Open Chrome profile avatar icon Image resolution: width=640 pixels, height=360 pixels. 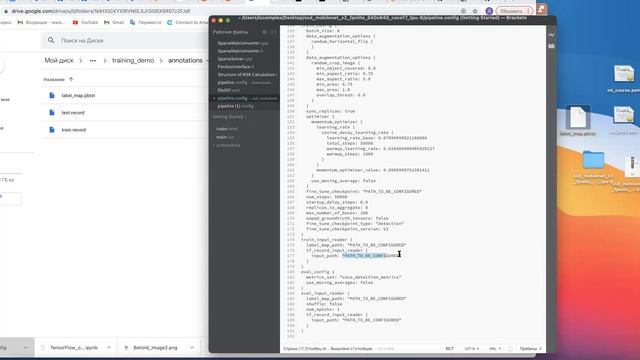pos(489,11)
